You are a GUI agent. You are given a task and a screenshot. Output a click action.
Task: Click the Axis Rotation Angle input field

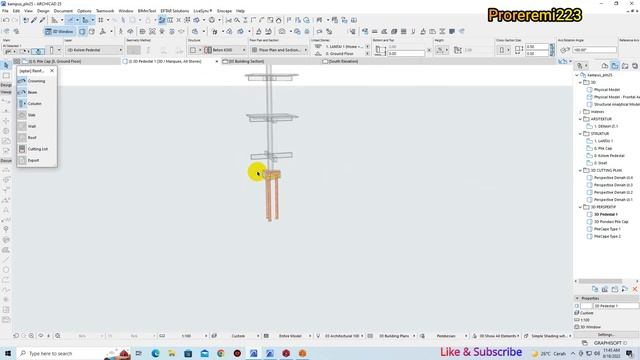point(594,50)
